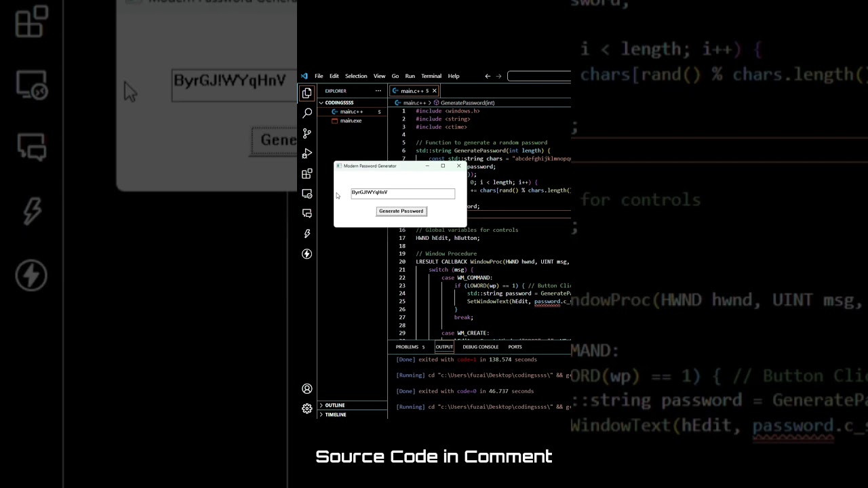Click the single lightning bolt activity bar icon
This screenshot has height=488, width=868.
coord(307,234)
